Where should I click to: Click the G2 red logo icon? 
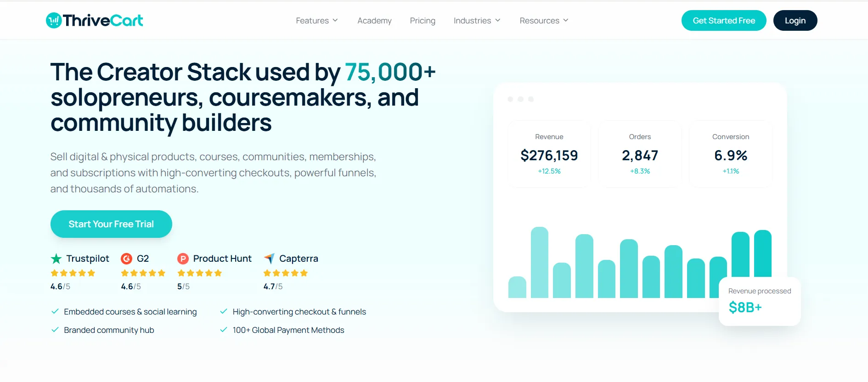(x=126, y=258)
